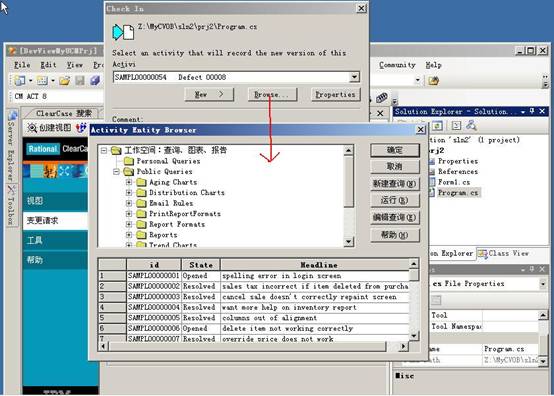This screenshot has height=396, width=554.
Task: Click the Email Rules folder icon
Action: click(x=141, y=203)
